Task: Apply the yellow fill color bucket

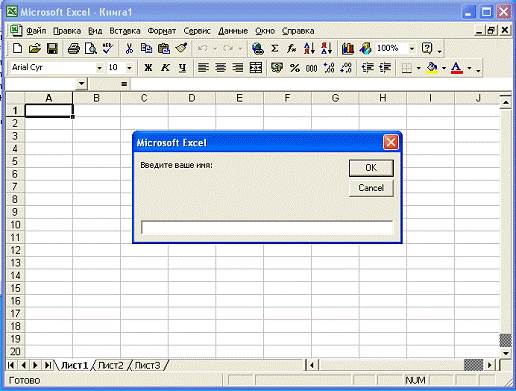Action: (432, 68)
